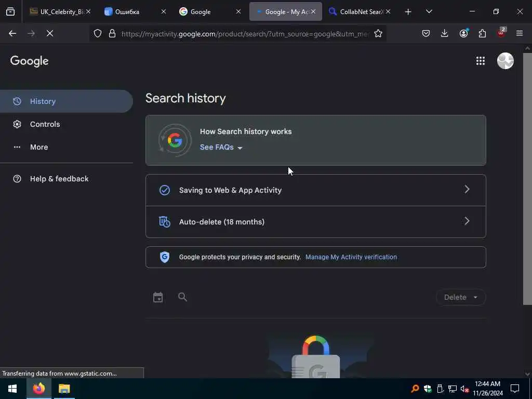Image resolution: width=532 pixels, height=399 pixels.
Task: Select History in sidebar
Action: click(66, 101)
